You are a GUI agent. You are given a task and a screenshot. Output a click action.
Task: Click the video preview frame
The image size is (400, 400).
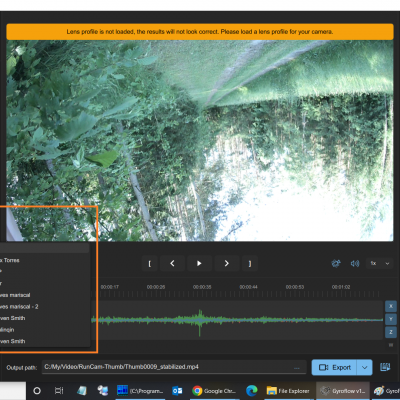[200, 140]
